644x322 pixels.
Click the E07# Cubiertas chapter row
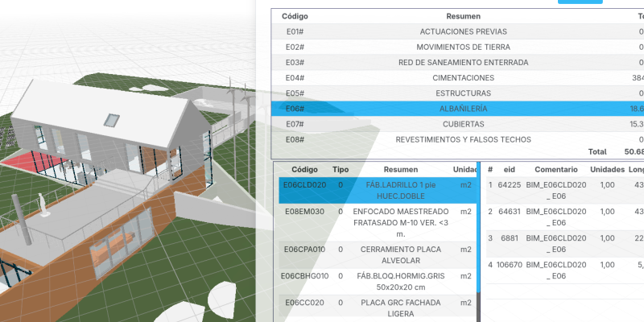tap(463, 124)
